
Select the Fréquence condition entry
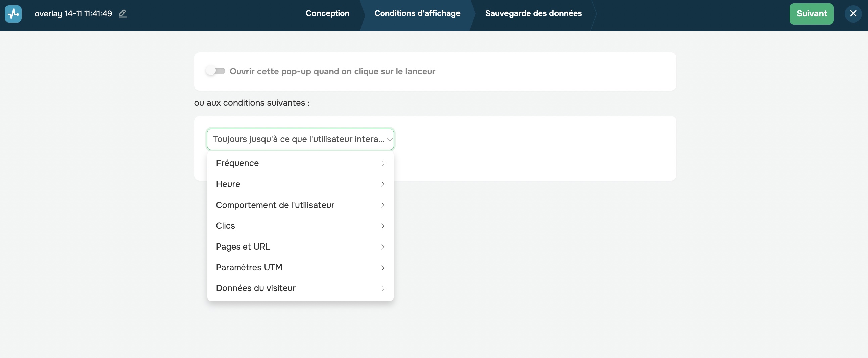point(237,163)
